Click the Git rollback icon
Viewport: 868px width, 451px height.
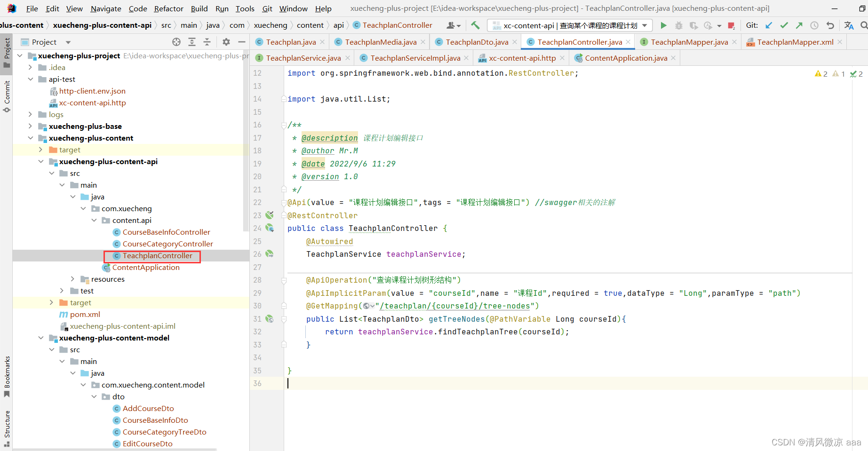click(x=830, y=25)
